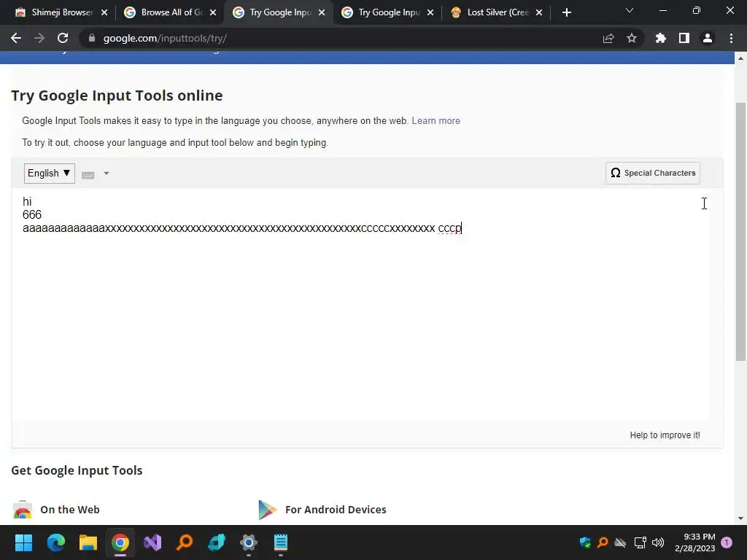
Task: Click the OneDrive cloud tray icon
Action: pos(620,542)
